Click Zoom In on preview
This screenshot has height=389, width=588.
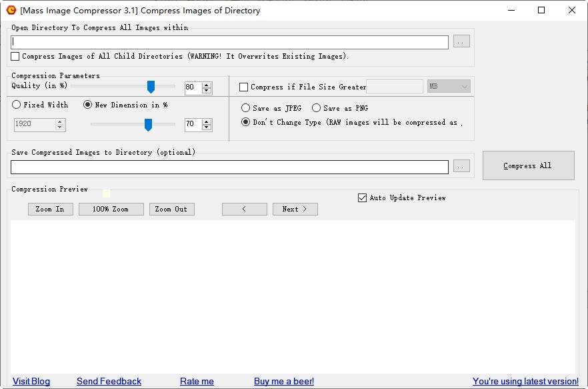(50, 209)
